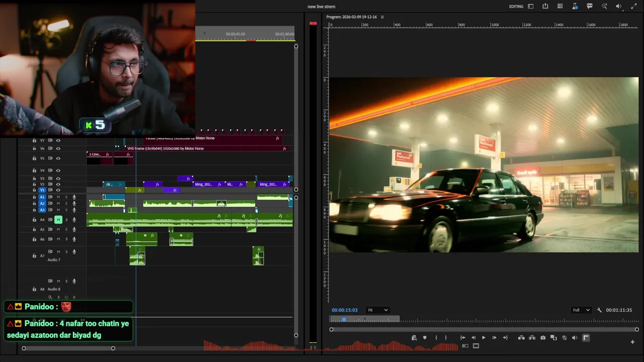Open the Full playback resolution dropdown

[581, 310]
